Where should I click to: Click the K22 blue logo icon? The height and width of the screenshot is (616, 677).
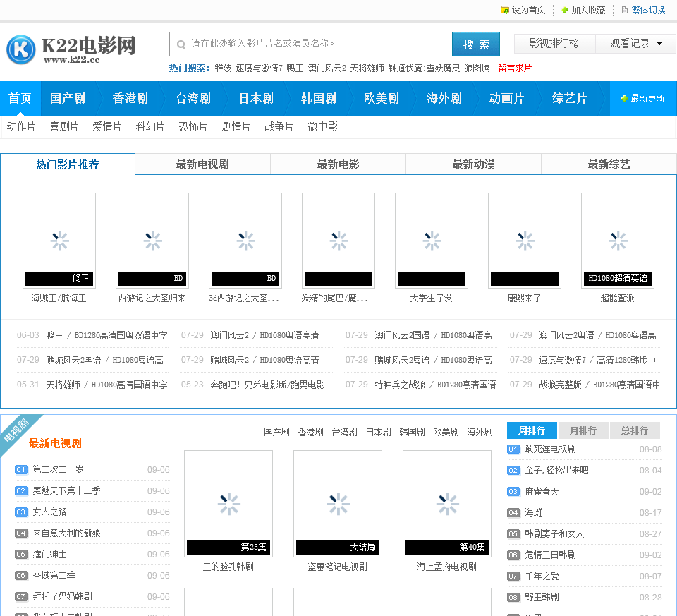pyautogui.click(x=21, y=49)
